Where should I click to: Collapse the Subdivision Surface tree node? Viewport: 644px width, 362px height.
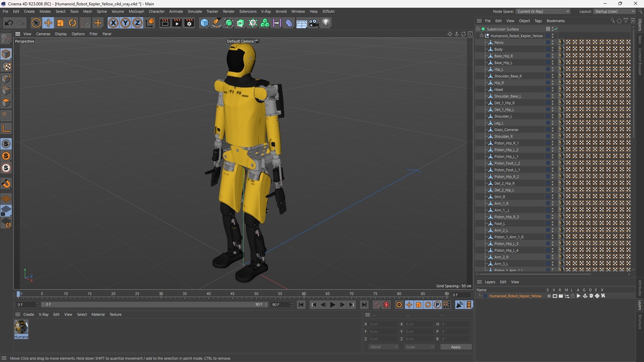(x=478, y=29)
